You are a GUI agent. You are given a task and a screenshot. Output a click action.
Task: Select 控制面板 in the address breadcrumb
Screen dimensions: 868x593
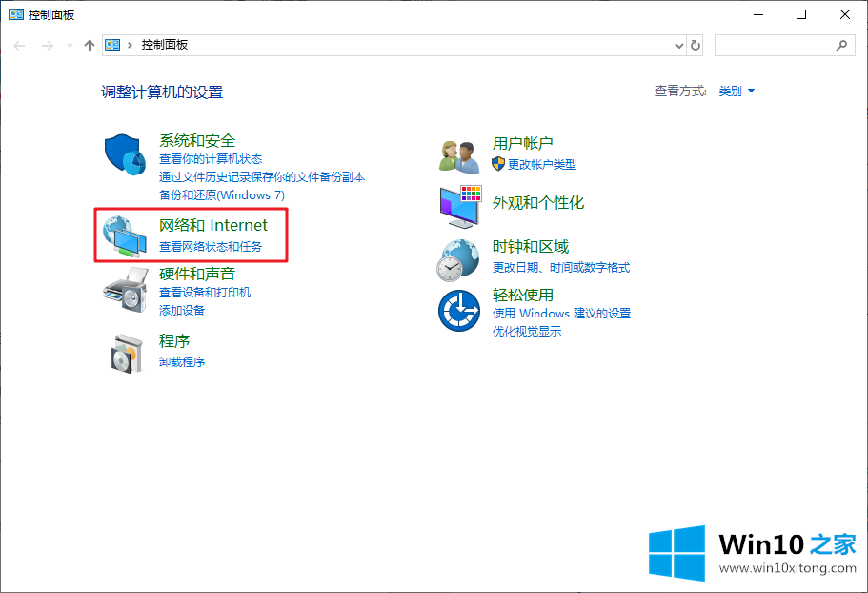[x=164, y=46]
